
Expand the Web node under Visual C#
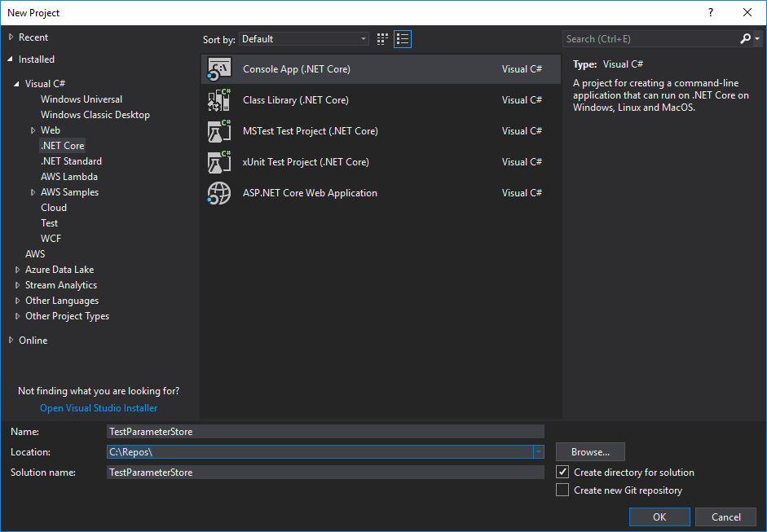[x=33, y=130]
